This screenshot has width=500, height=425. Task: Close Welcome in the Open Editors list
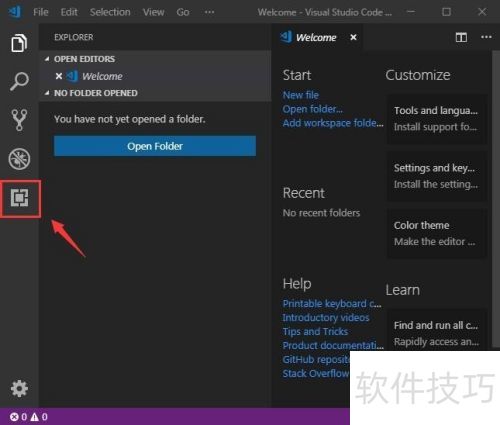click(59, 76)
